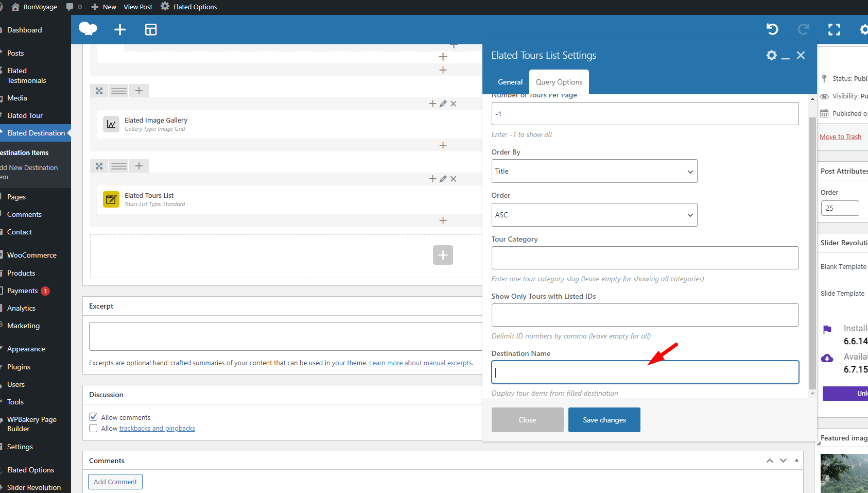The height and width of the screenshot is (493, 868).
Task: Click the WPBakery cloud logo icon
Action: click(88, 29)
